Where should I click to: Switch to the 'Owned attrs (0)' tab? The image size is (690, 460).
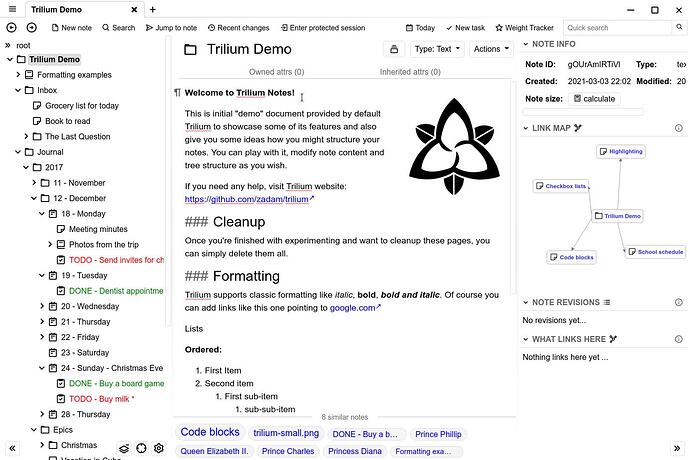point(276,72)
